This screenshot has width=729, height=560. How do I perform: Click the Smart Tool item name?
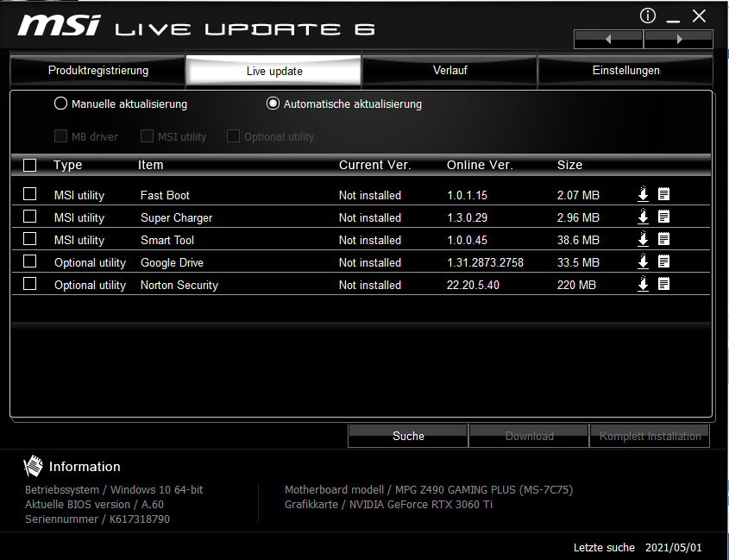tap(167, 240)
